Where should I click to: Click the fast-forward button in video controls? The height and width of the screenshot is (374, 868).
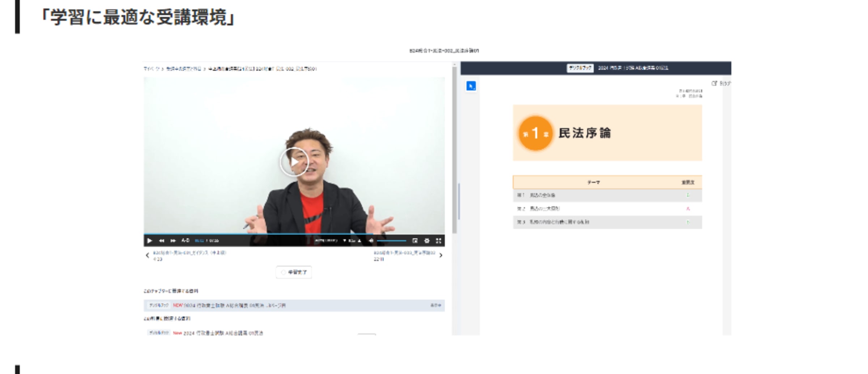point(173,241)
